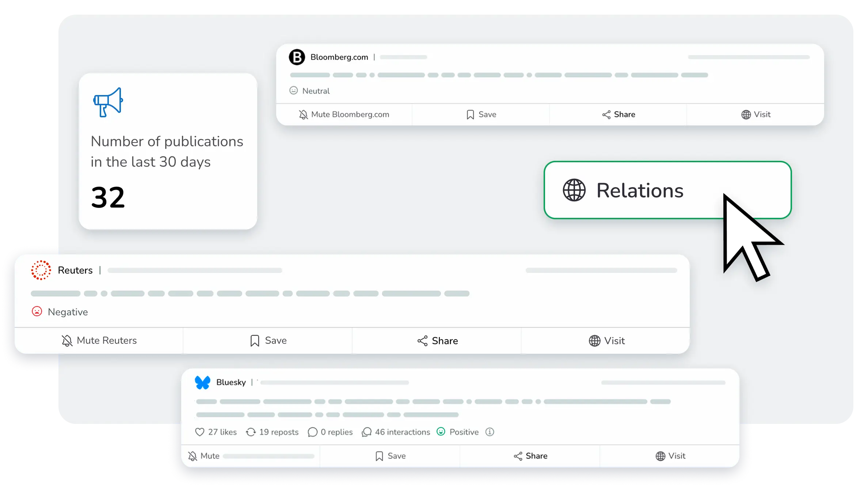
Task: Save the Bluesky post
Action: click(390, 456)
